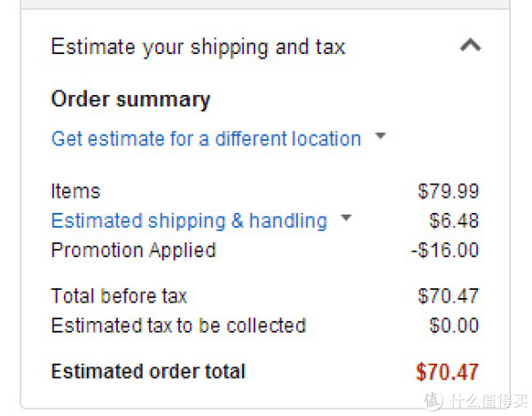
Task: Click 'Estimate your shipping and tax' heading
Action: 198,47
